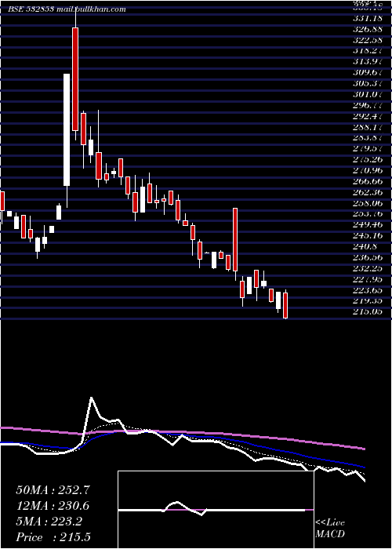Pick the 292.47 axis value
The image size is (392, 549).
click(x=368, y=116)
